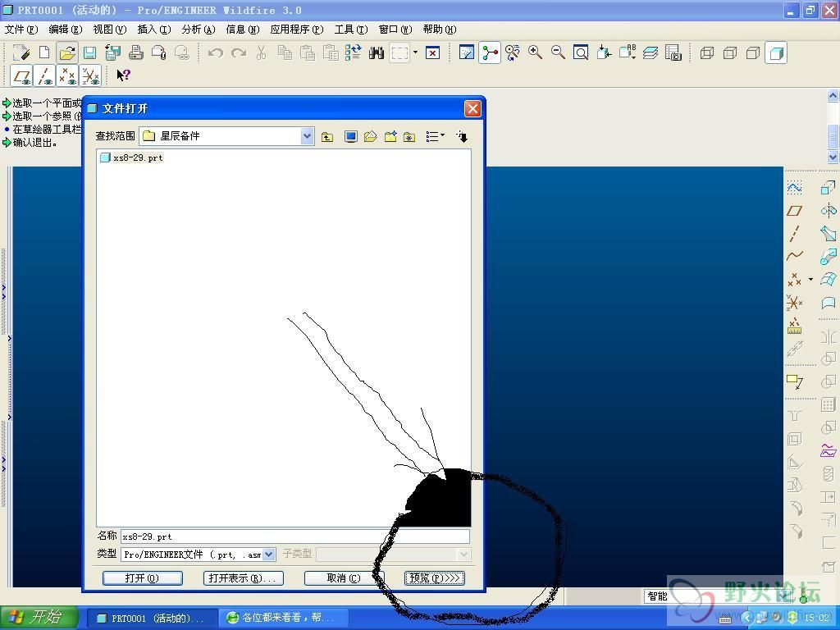Click the 取消 button
840x630 pixels.
tap(344, 578)
